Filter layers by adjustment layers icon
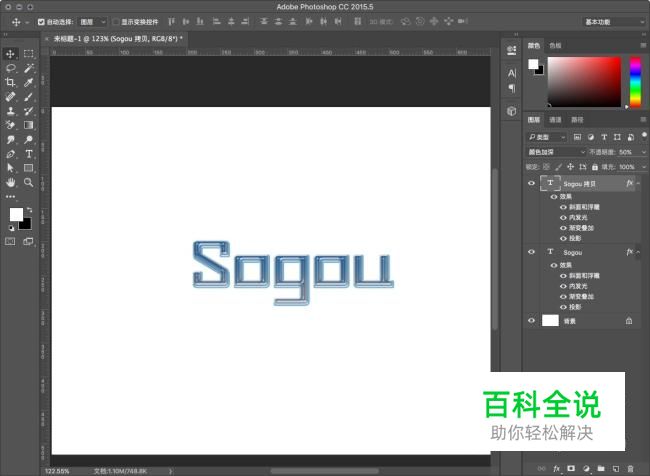Viewport: 650px width, 476px height. click(x=591, y=137)
